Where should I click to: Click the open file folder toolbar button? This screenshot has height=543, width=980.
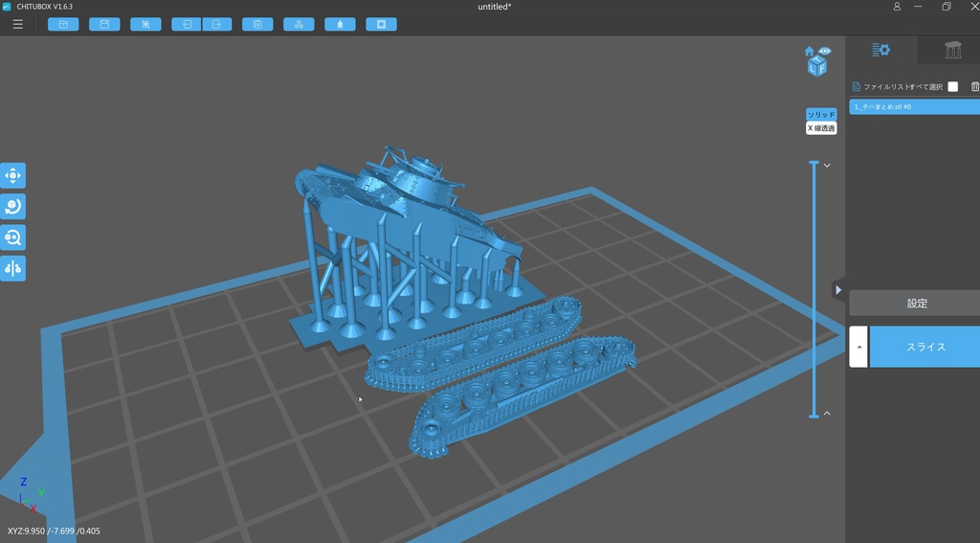coord(63,24)
